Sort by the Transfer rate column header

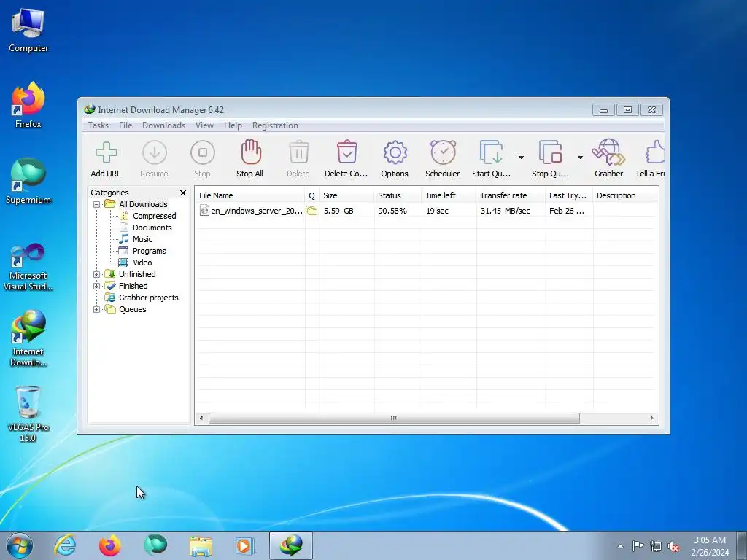pyautogui.click(x=510, y=195)
